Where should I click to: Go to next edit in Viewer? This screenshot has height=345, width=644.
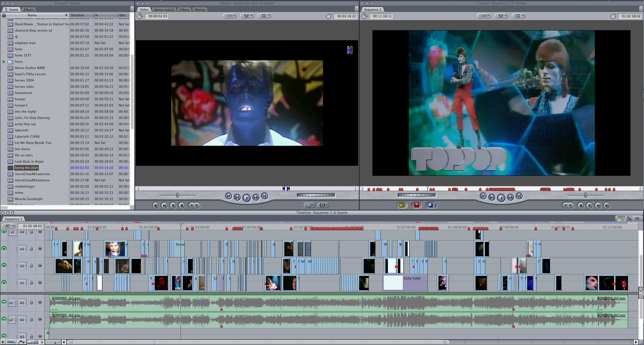264,196
